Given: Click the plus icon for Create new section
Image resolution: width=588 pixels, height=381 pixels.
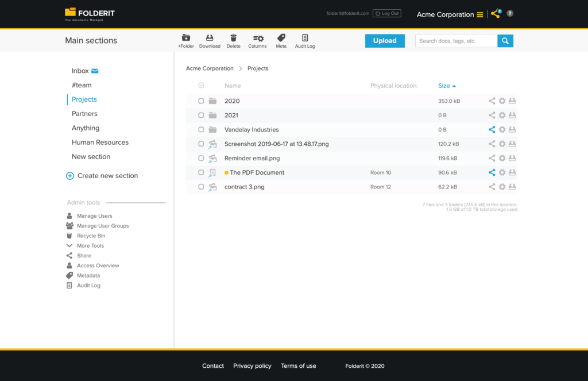Looking at the screenshot, I should pos(69,176).
